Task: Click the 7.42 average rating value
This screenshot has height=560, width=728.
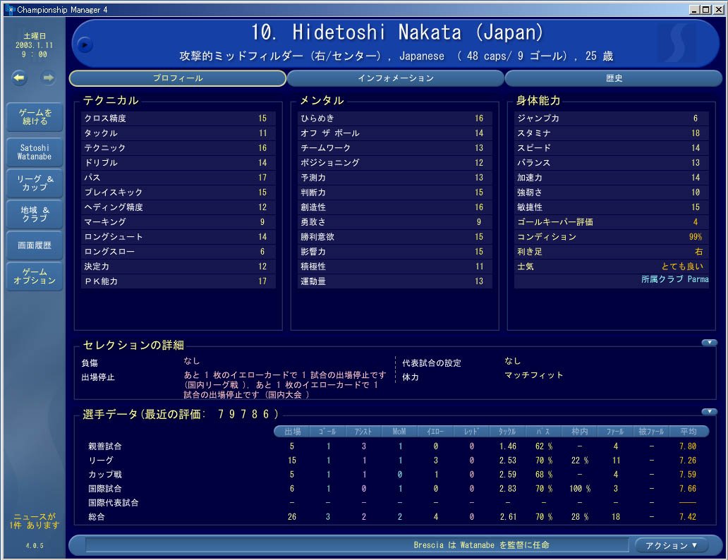Action: coord(688,517)
